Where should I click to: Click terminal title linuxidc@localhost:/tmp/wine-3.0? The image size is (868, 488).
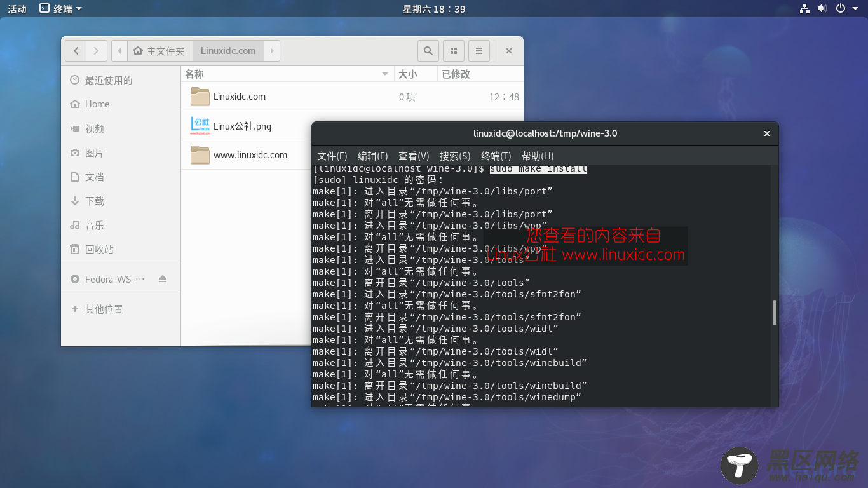coord(545,133)
